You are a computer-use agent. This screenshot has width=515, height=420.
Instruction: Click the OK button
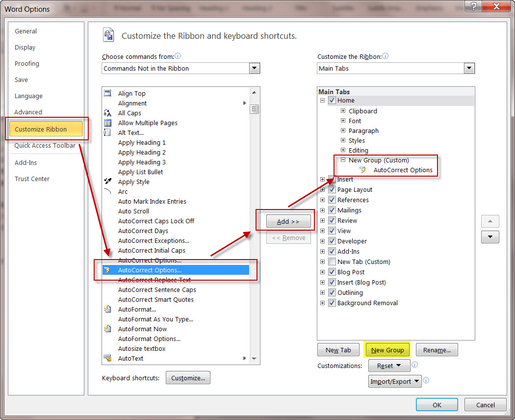[x=437, y=405]
